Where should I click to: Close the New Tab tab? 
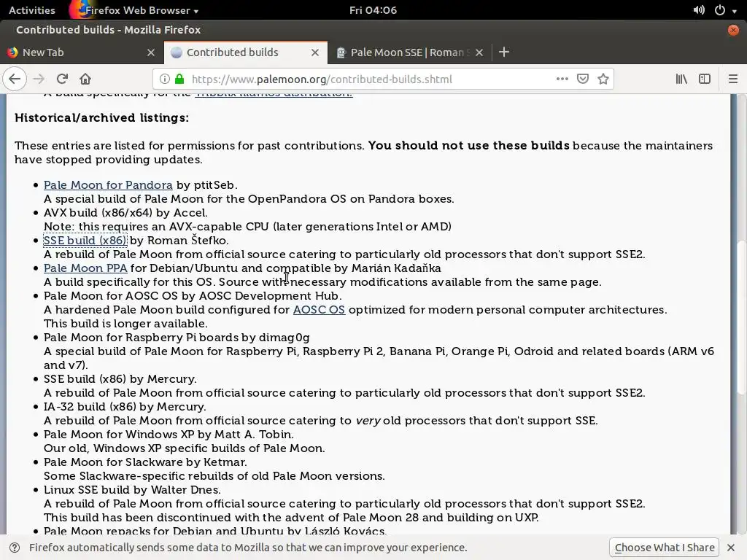pos(150,52)
